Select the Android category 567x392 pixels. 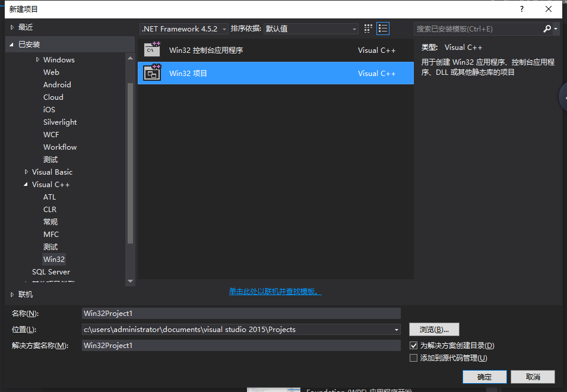pos(57,84)
